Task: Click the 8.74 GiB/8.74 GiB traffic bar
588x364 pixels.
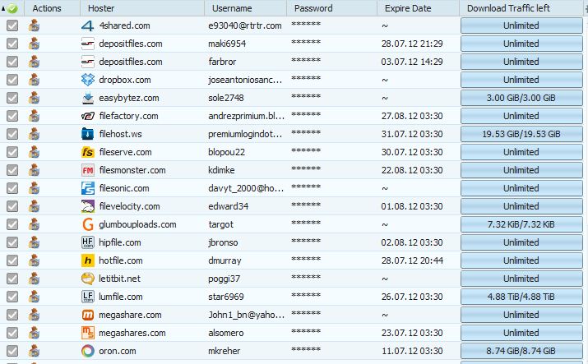Action: [521, 351]
